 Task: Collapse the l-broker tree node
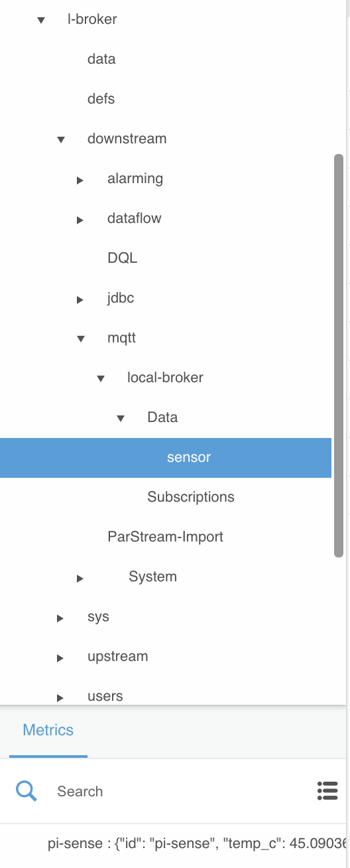[x=41, y=20]
